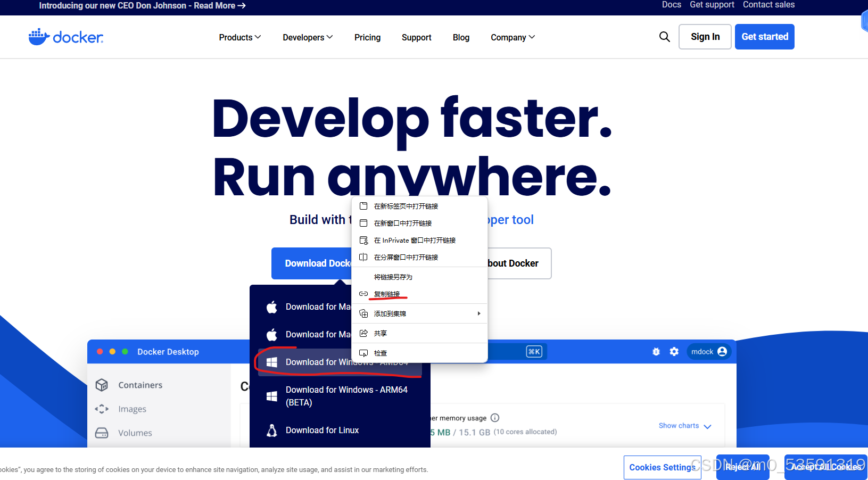Open the search magnifier icon
Image resolution: width=868 pixels, height=480 pixels.
[x=664, y=37]
